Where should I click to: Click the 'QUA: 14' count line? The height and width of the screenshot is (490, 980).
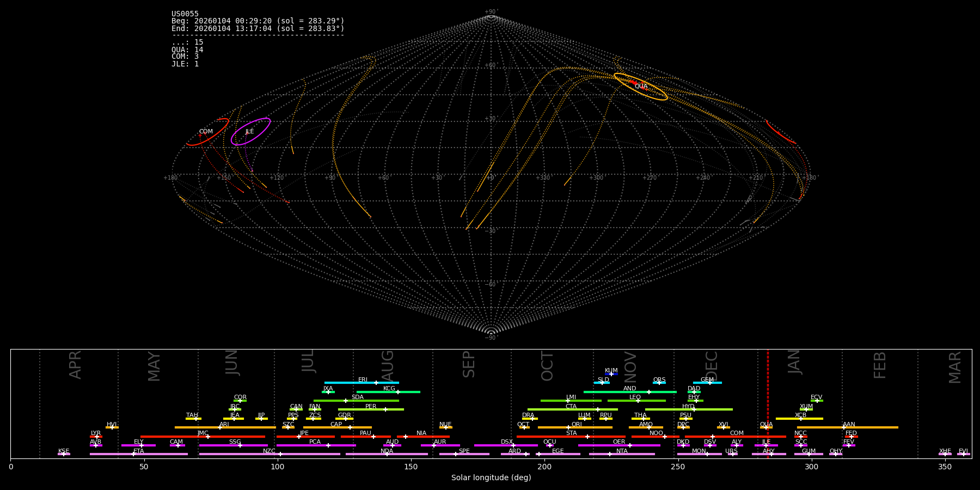pyautogui.click(x=187, y=50)
